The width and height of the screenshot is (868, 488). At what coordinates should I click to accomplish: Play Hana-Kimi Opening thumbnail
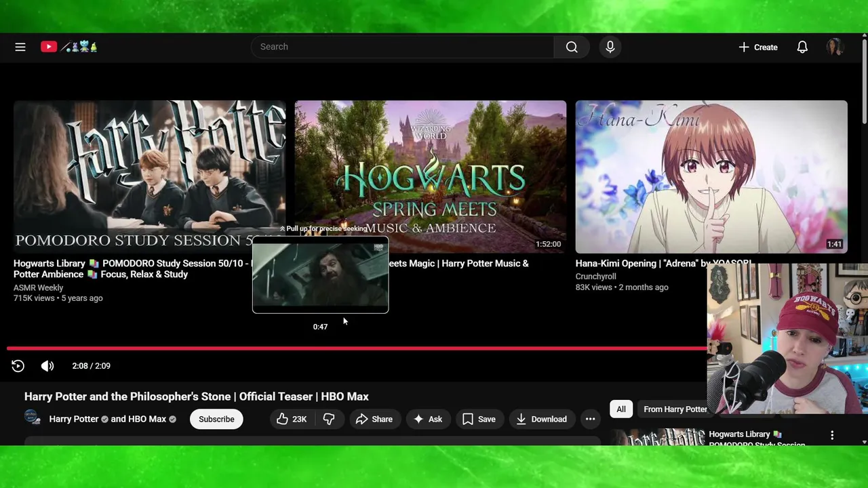coord(711,176)
